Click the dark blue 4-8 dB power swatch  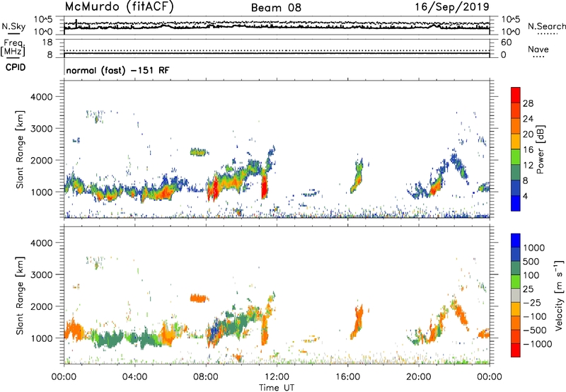click(516, 188)
